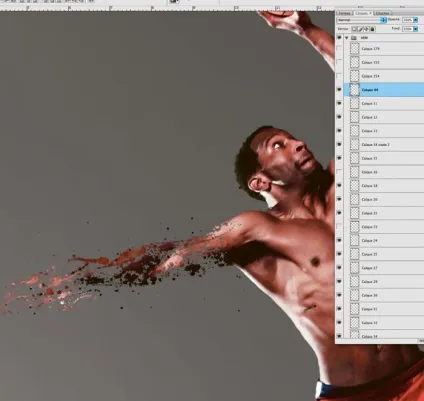Image resolution: width=424 pixels, height=401 pixels.
Task: Hide the Calque 14 copie 2 layer
Action: 339,144
